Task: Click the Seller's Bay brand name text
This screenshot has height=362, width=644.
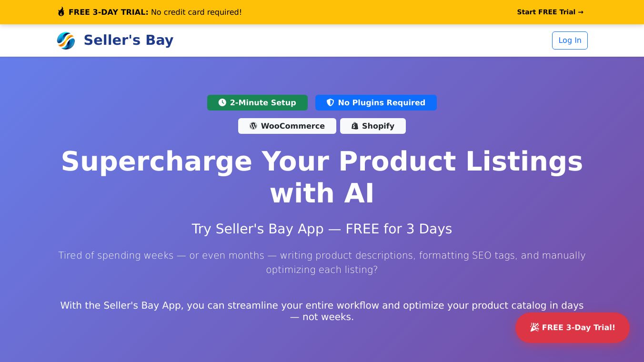Action: coord(128,40)
